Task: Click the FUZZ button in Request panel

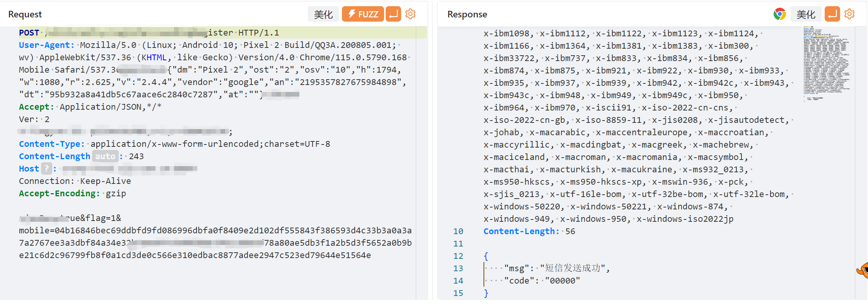Action: coord(363,14)
